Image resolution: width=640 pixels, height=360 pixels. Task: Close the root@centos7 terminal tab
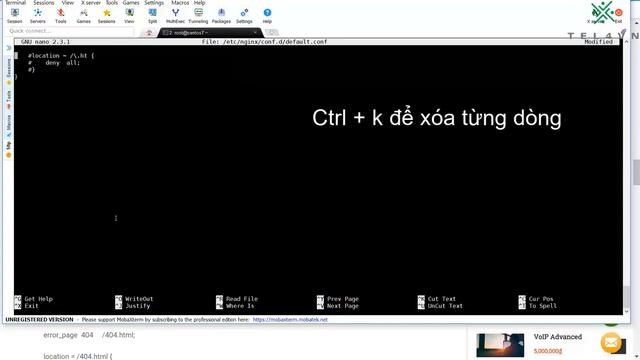[x=255, y=32]
